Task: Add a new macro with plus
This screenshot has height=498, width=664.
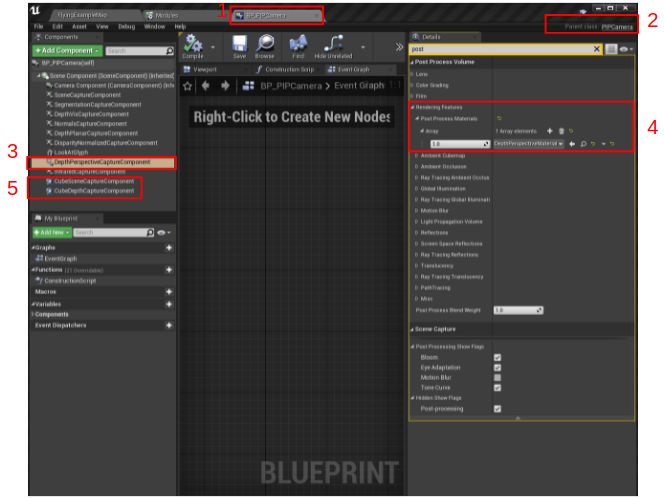Action: pyautogui.click(x=169, y=292)
